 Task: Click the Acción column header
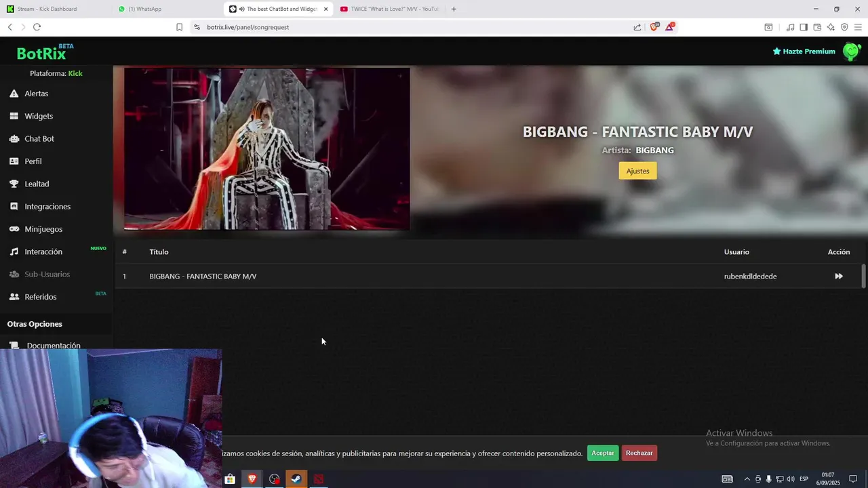(839, 252)
